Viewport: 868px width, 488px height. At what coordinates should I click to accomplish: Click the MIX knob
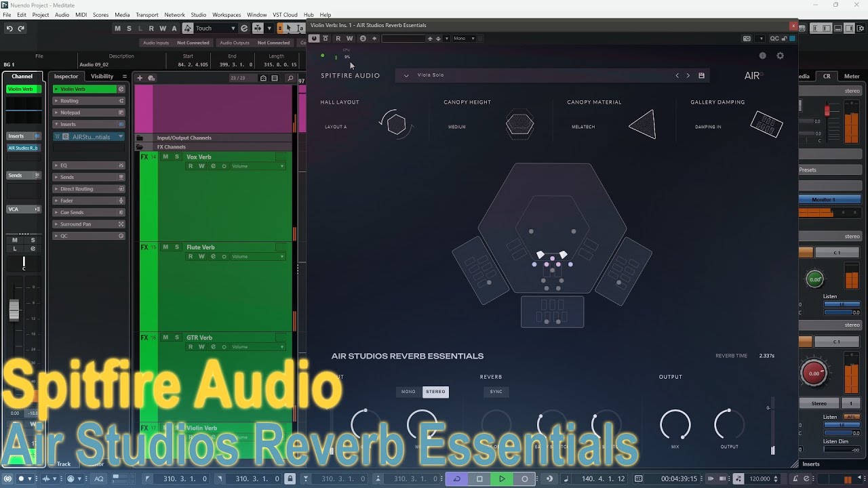(x=675, y=425)
